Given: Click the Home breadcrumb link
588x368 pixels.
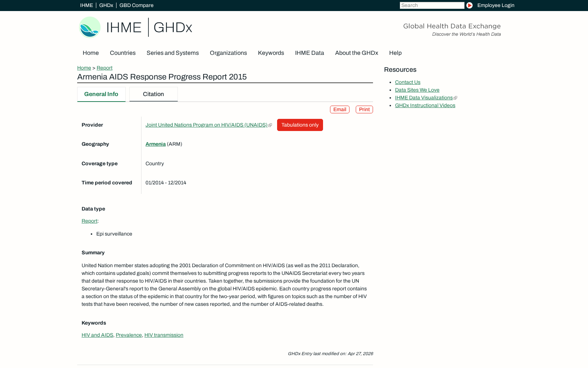Looking at the screenshot, I should (84, 68).
